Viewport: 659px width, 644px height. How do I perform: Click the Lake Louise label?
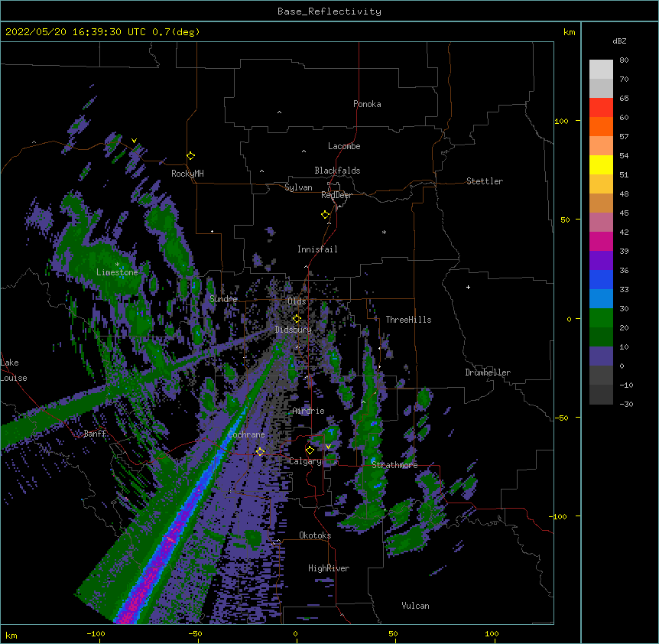14,370
